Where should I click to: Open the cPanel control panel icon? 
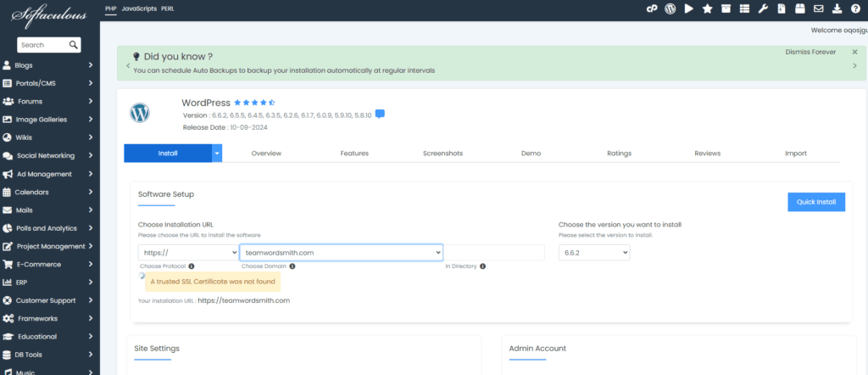[x=652, y=8]
